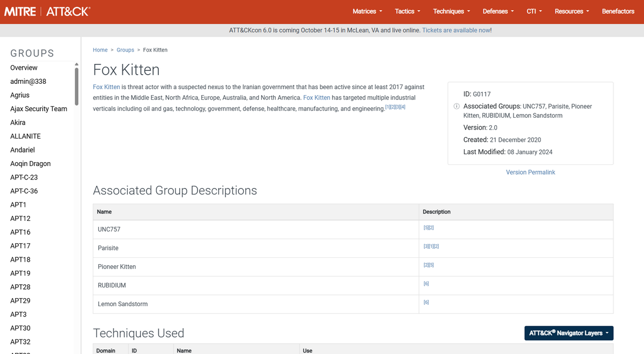Select Andariel in the sidebar
This screenshot has width=644, height=354.
[23, 150]
